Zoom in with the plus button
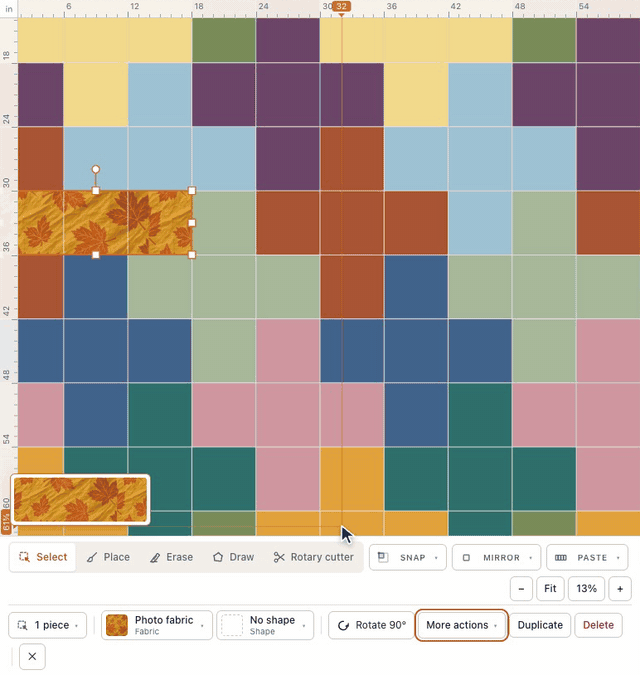Viewport: 640px width, 675px height. point(620,588)
